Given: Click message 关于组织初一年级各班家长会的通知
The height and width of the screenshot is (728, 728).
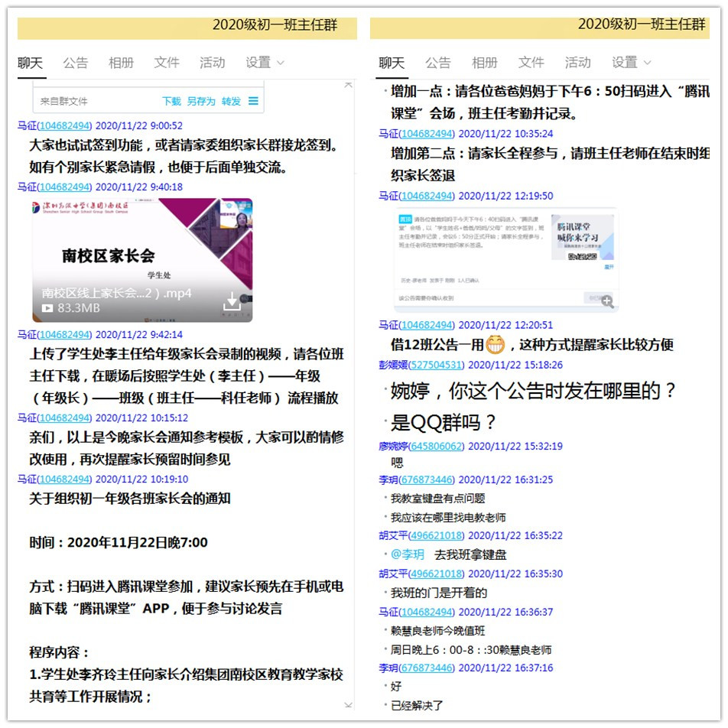Looking at the screenshot, I should [x=130, y=499].
